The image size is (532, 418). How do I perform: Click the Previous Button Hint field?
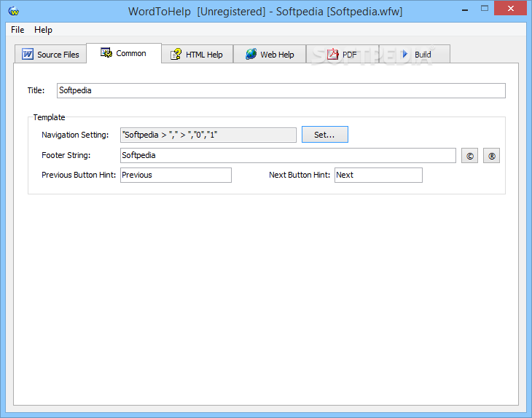(x=176, y=175)
